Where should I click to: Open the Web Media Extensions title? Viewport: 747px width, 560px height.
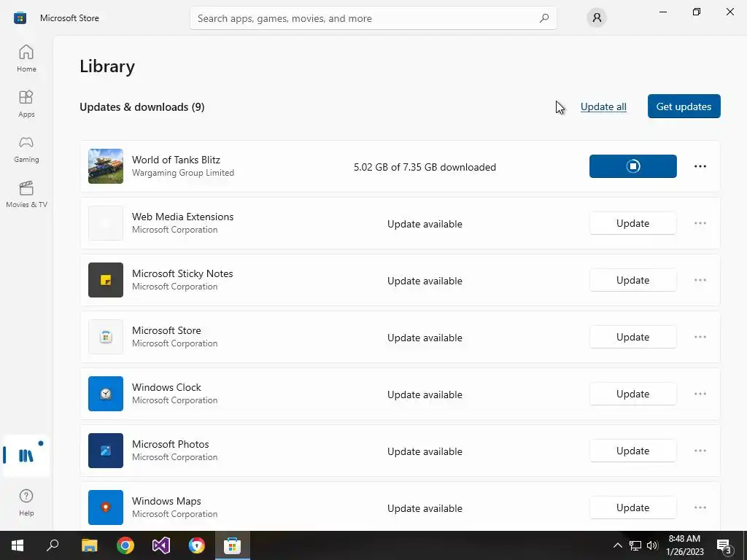click(182, 217)
